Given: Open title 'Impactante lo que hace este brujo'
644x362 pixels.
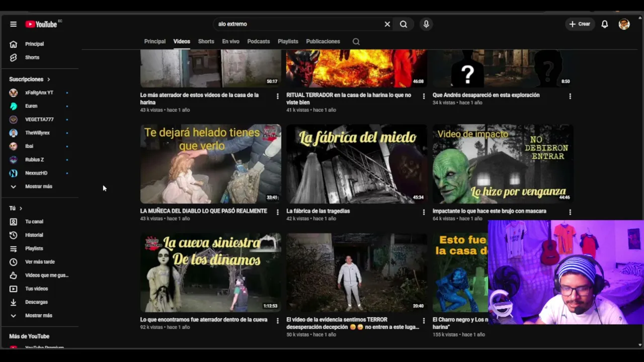Looking at the screenshot, I should [490, 211].
